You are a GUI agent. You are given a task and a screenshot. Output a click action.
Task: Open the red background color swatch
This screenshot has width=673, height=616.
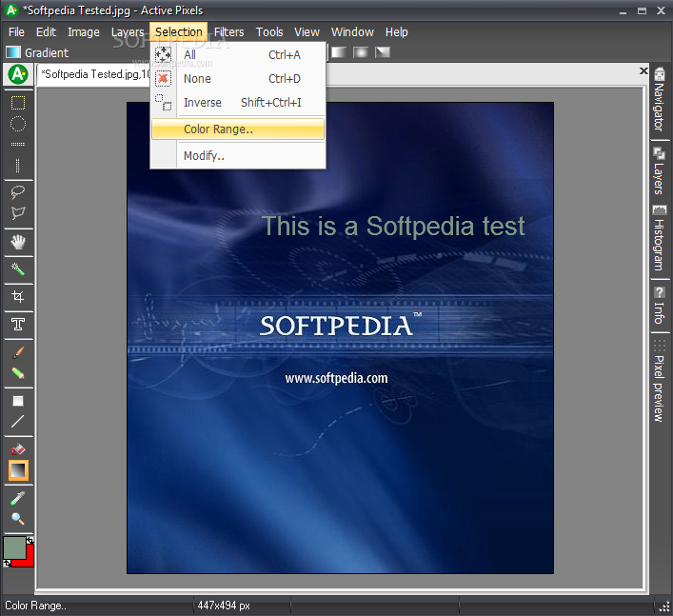[x=26, y=560]
